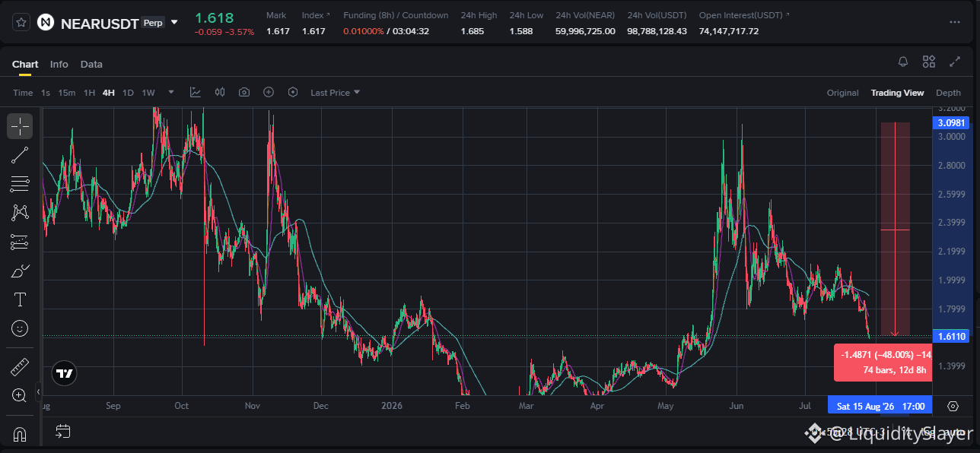The image size is (980, 453).
Task: Select the Time line view option
Action: coord(23,93)
